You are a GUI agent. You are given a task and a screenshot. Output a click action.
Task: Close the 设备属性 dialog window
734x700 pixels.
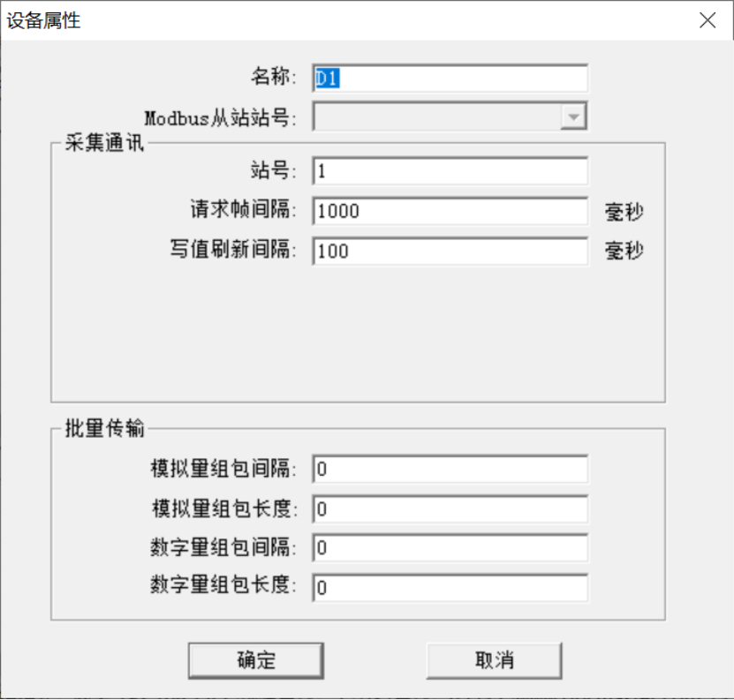[708, 20]
